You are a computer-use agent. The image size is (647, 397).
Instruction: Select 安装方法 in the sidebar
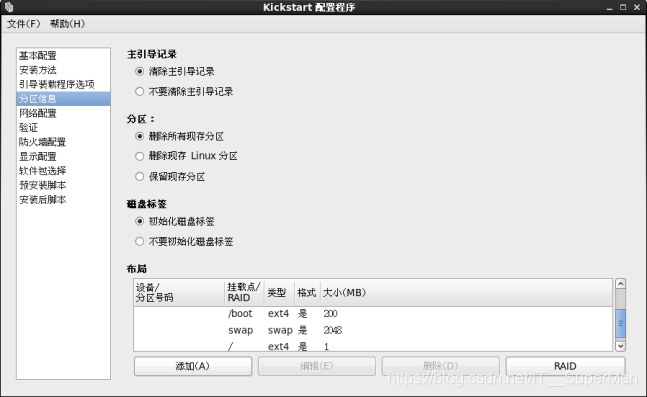coord(64,70)
